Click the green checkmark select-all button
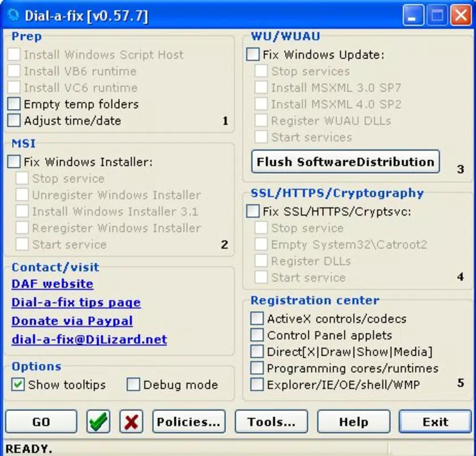The height and width of the screenshot is (456, 476). [99, 421]
